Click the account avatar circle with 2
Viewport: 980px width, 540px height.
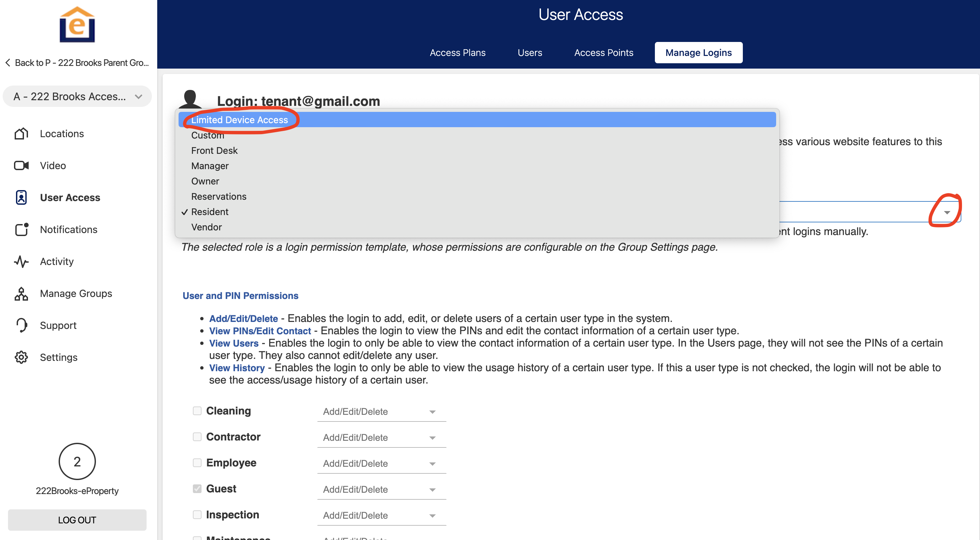[77, 461]
